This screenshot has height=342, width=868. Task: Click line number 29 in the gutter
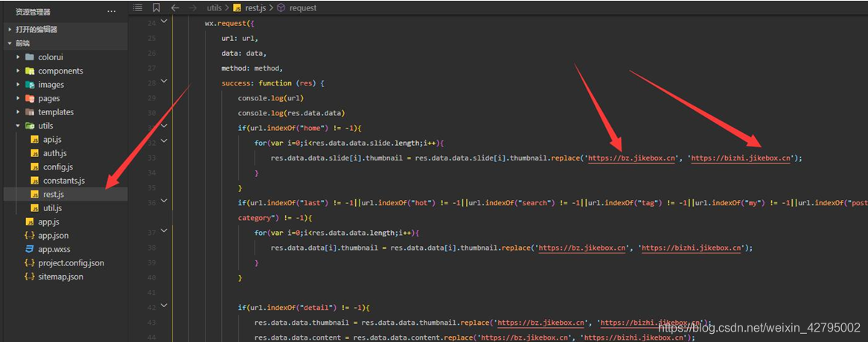[152, 98]
